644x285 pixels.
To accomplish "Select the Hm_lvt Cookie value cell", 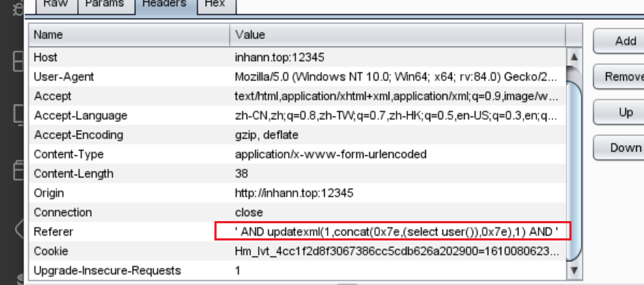I will (x=397, y=251).
